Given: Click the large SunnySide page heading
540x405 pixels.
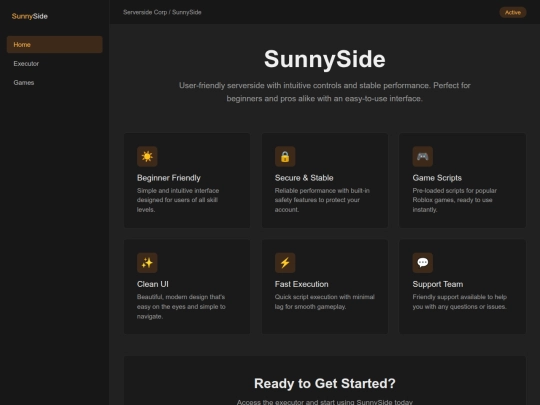Looking at the screenshot, I should point(324,59).
